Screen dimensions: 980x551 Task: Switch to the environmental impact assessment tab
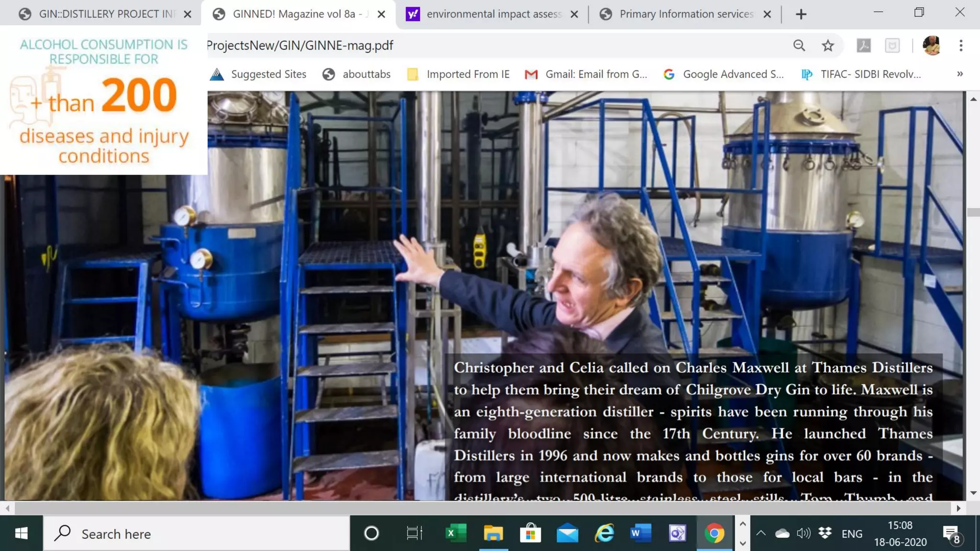point(493,14)
